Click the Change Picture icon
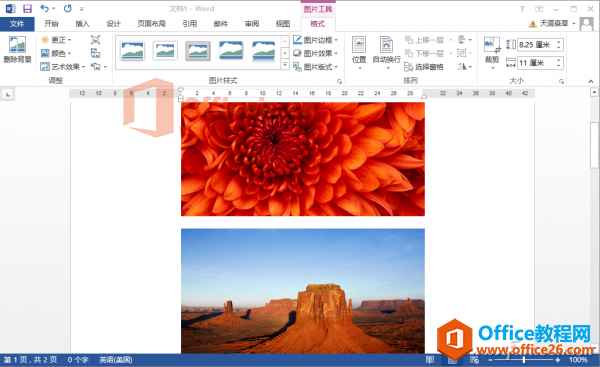The width and height of the screenshot is (600, 367). pyautogui.click(x=95, y=53)
